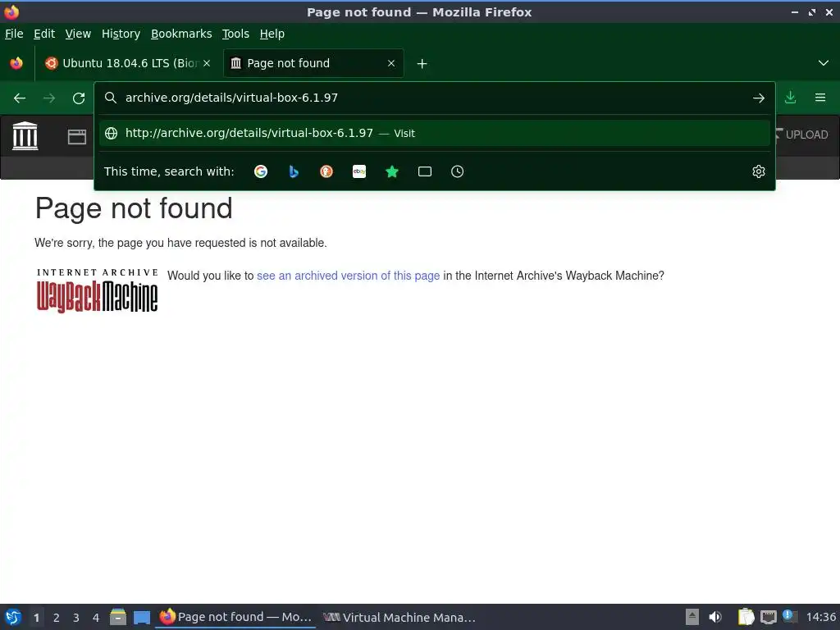
Task: Search in open Tabs icon
Action: (x=425, y=171)
